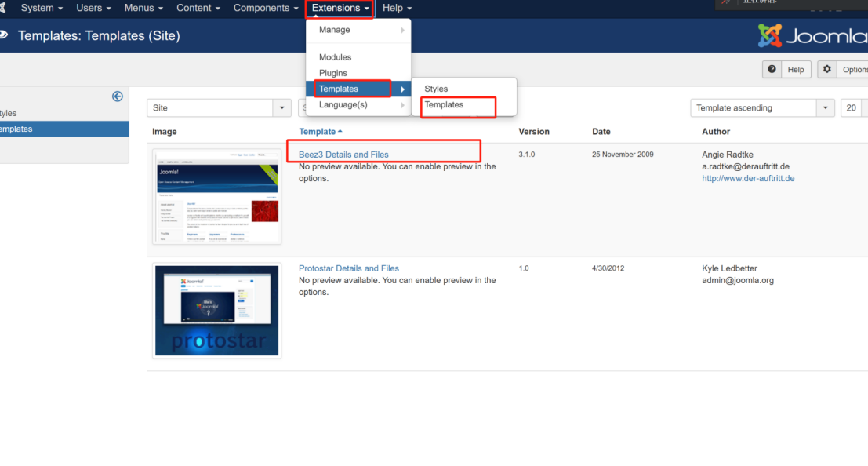The image size is (868, 466).
Task: Click the Options button in toolbar
Action: (843, 69)
